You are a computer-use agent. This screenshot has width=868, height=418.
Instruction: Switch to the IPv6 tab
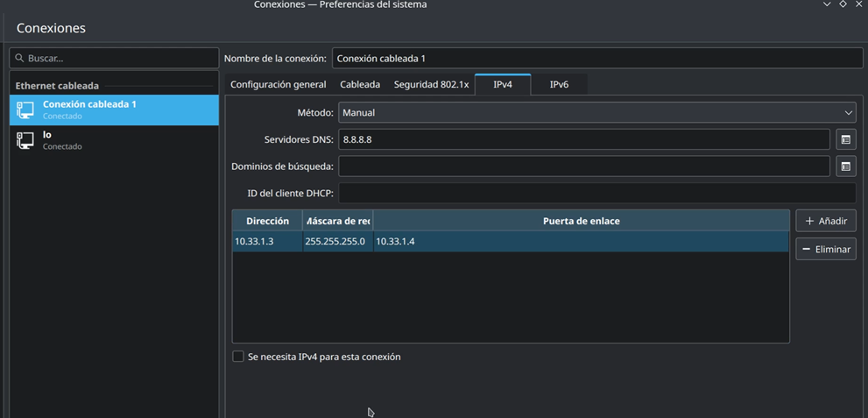(559, 84)
